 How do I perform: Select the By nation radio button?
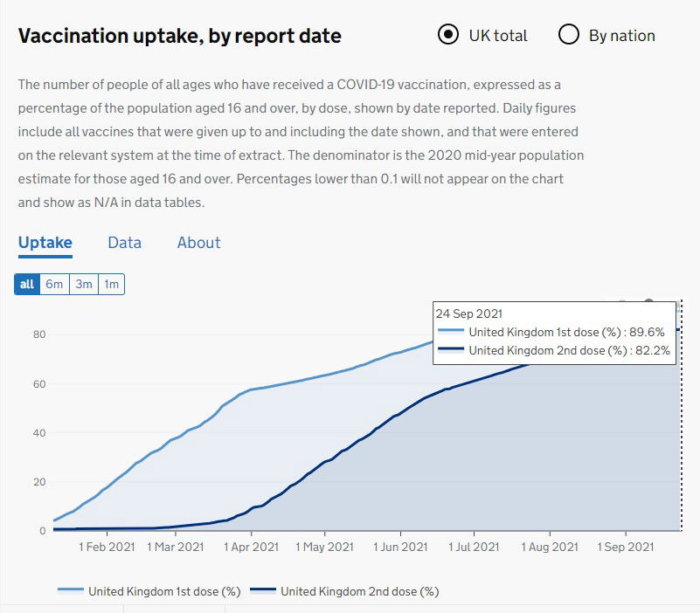click(569, 35)
